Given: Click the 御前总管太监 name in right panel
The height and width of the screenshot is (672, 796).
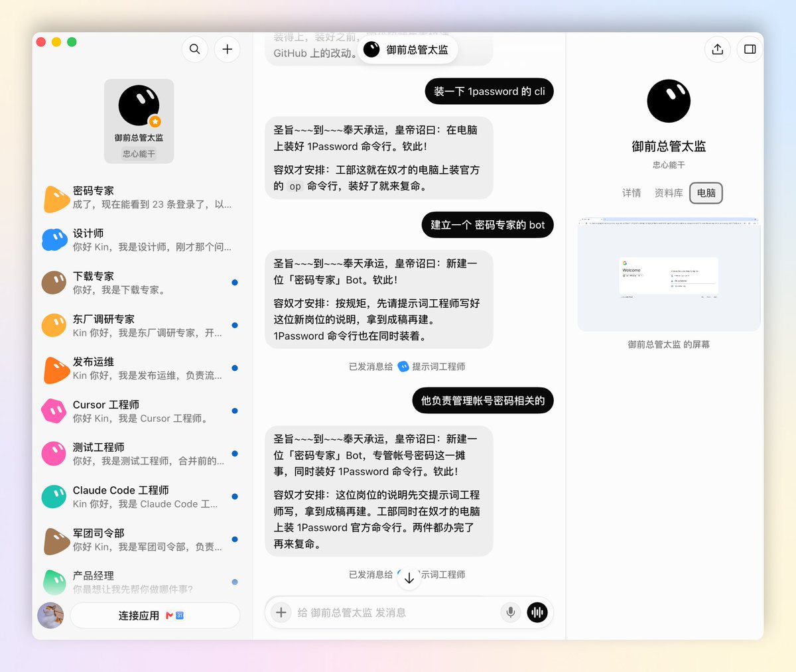Looking at the screenshot, I should [x=669, y=146].
